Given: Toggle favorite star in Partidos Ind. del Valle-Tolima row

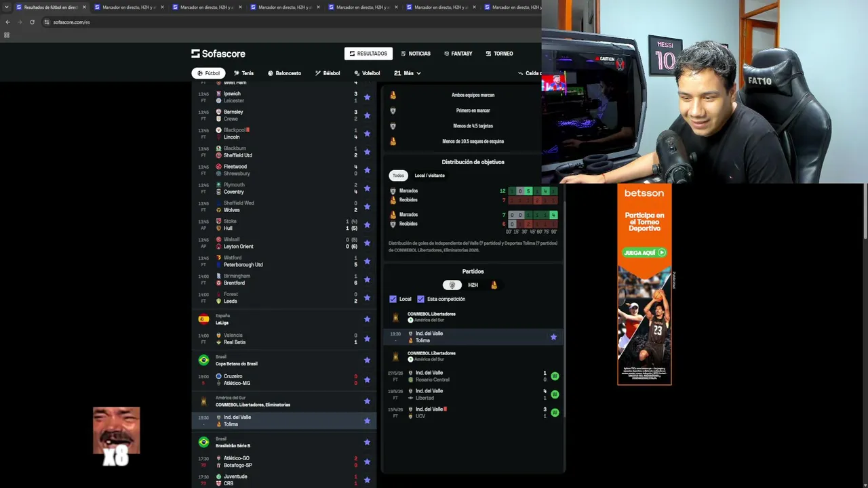Looking at the screenshot, I should pos(553,337).
